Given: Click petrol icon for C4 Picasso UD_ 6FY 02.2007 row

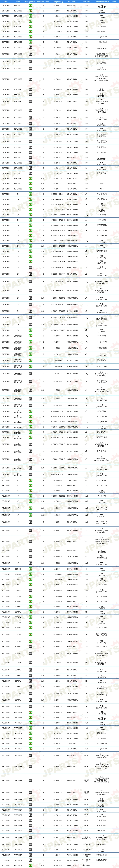Looking at the screenshot, I should (x=30, y=432).
